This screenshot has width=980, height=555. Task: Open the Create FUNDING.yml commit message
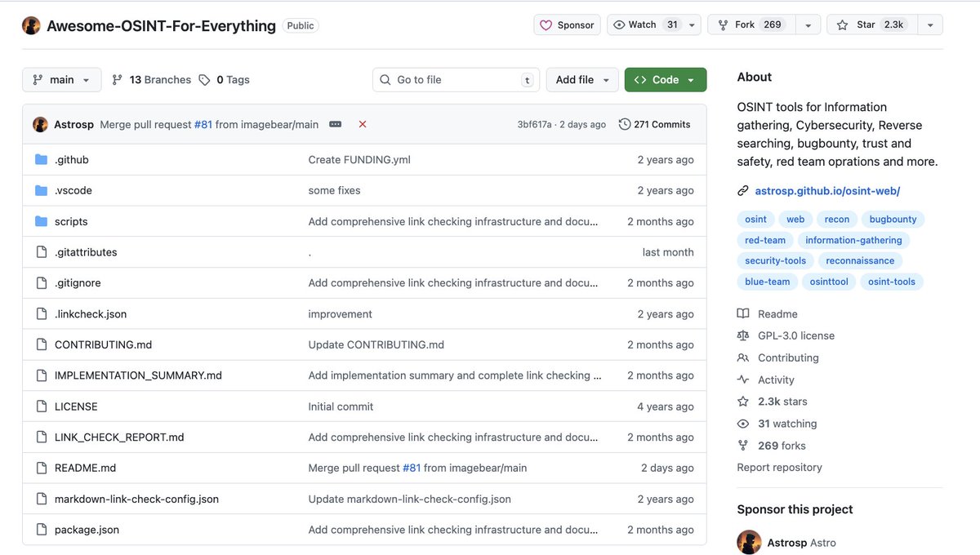(359, 160)
